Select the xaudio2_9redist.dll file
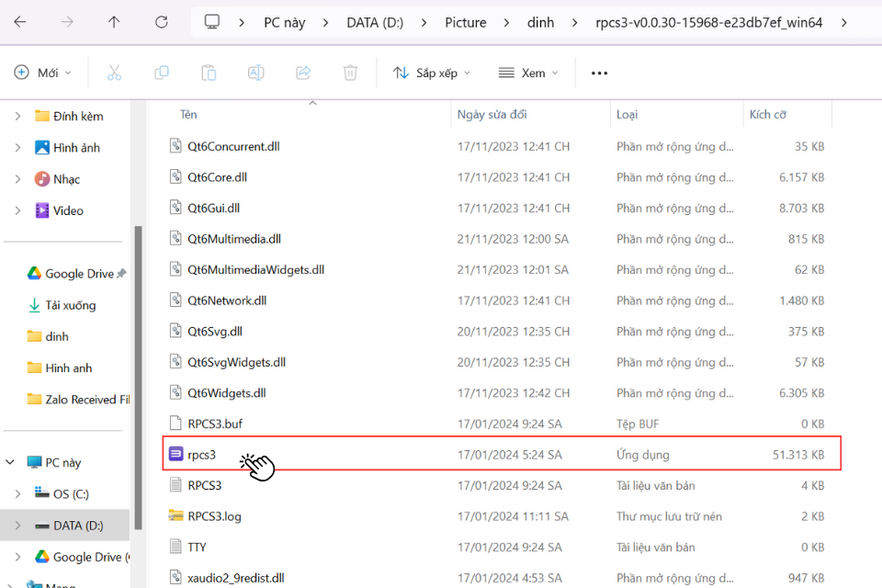882x588 pixels. pos(497,577)
